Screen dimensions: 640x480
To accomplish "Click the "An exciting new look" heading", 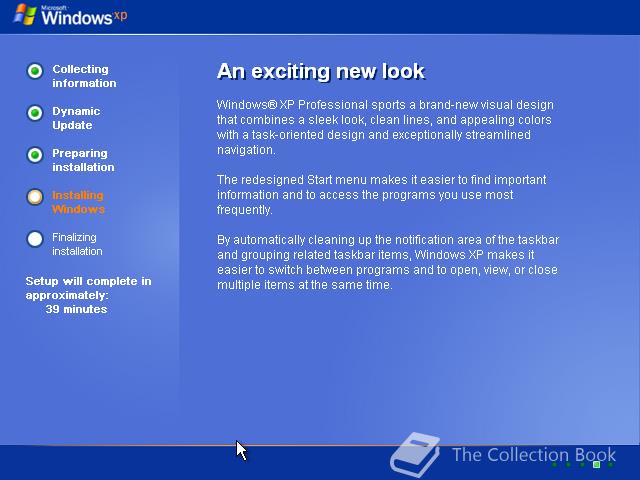I will 321,71.
